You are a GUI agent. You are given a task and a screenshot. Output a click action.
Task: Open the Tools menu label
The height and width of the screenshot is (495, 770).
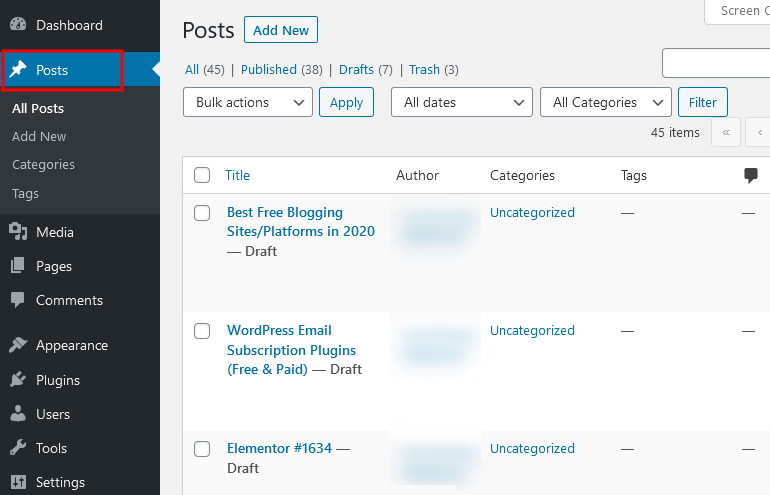51,448
